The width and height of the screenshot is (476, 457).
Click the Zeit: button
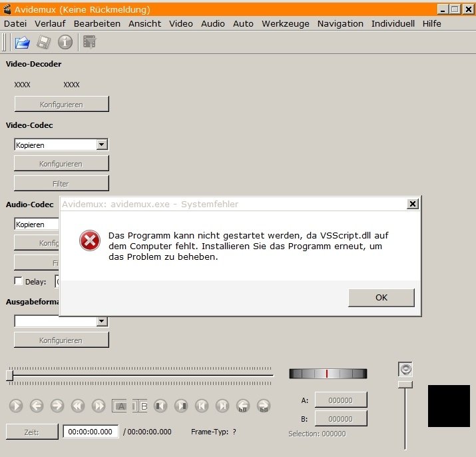click(32, 432)
